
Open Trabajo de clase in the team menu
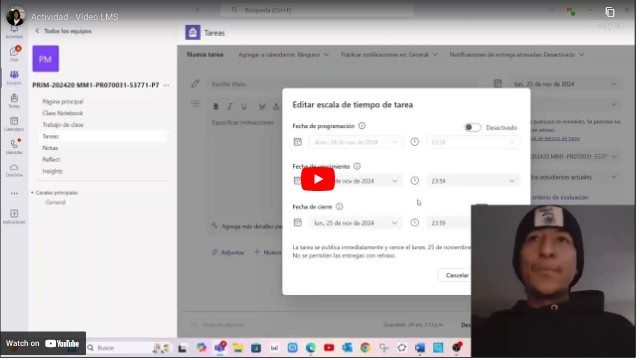63,124
